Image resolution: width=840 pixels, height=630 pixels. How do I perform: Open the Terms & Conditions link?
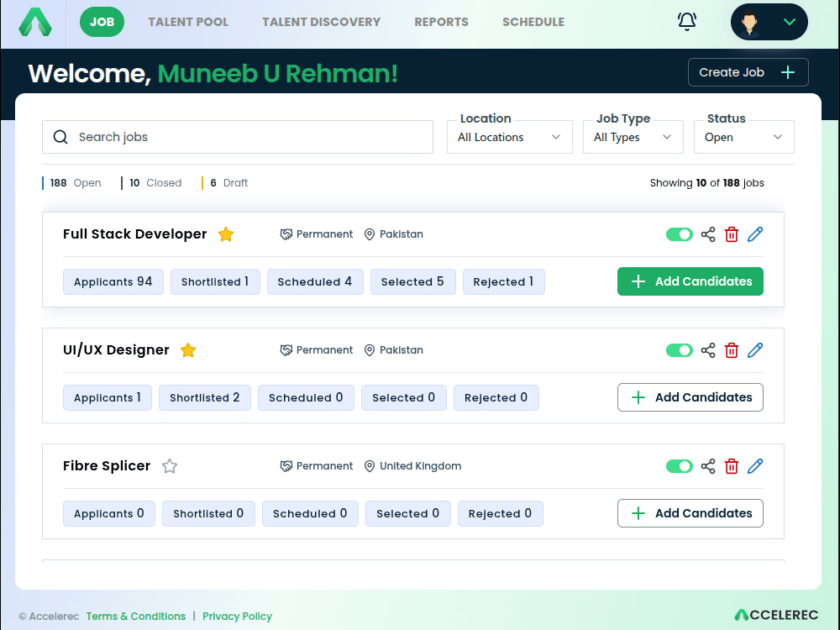136,616
